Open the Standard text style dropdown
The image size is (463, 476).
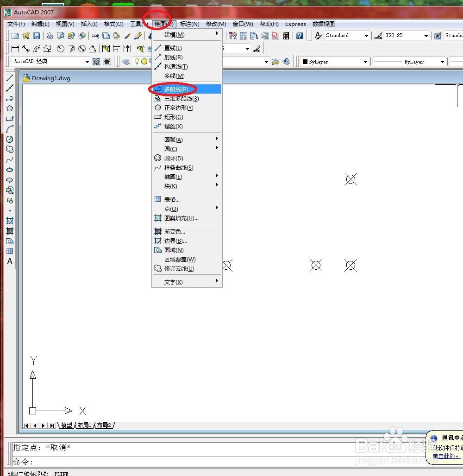click(x=366, y=36)
